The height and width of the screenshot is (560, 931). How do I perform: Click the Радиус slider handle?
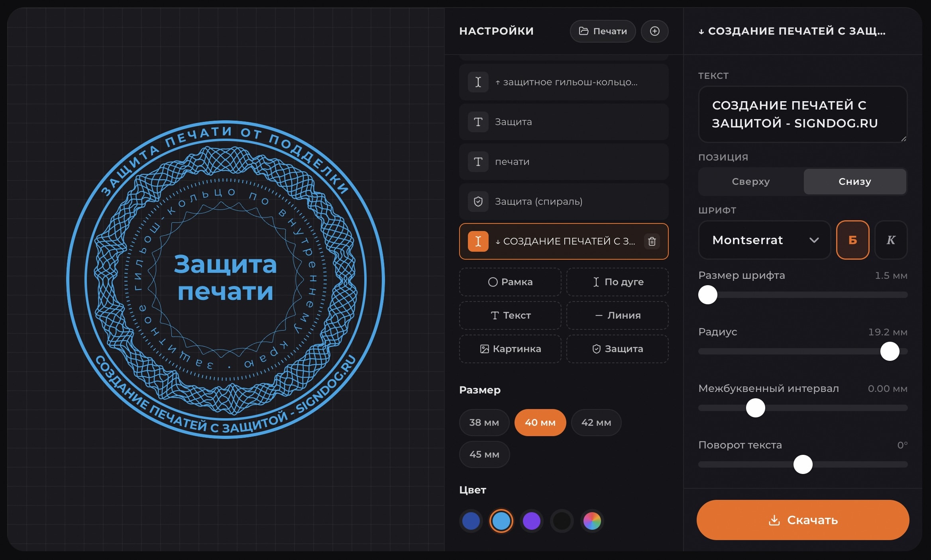coord(890,351)
